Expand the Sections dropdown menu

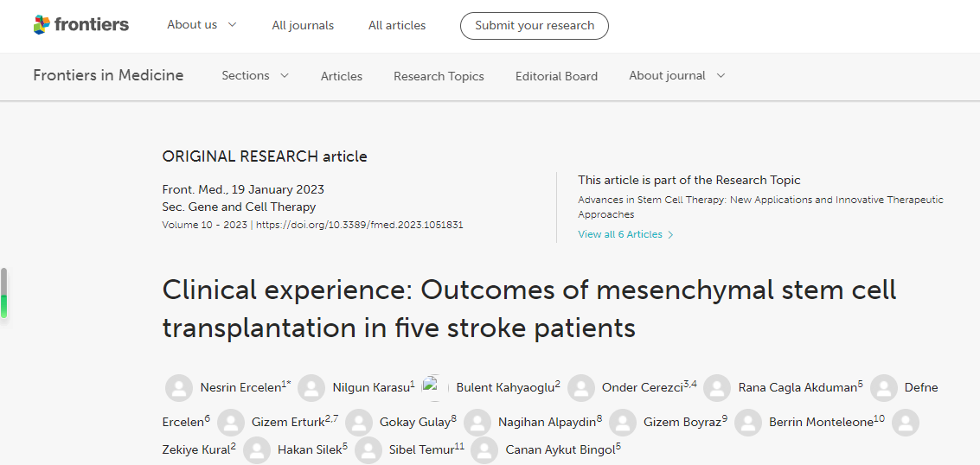(x=255, y=76)
